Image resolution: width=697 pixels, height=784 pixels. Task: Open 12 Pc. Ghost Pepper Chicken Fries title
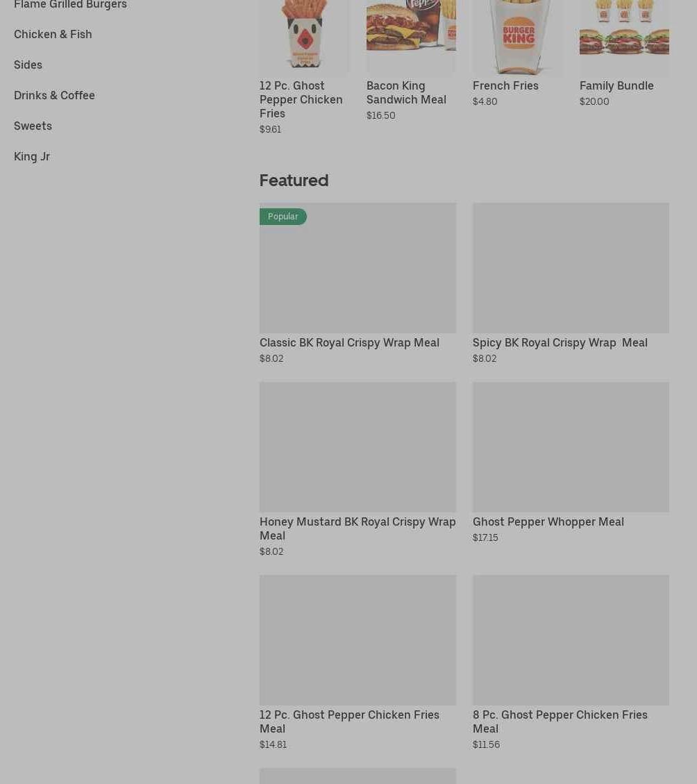tap(301, 99)
